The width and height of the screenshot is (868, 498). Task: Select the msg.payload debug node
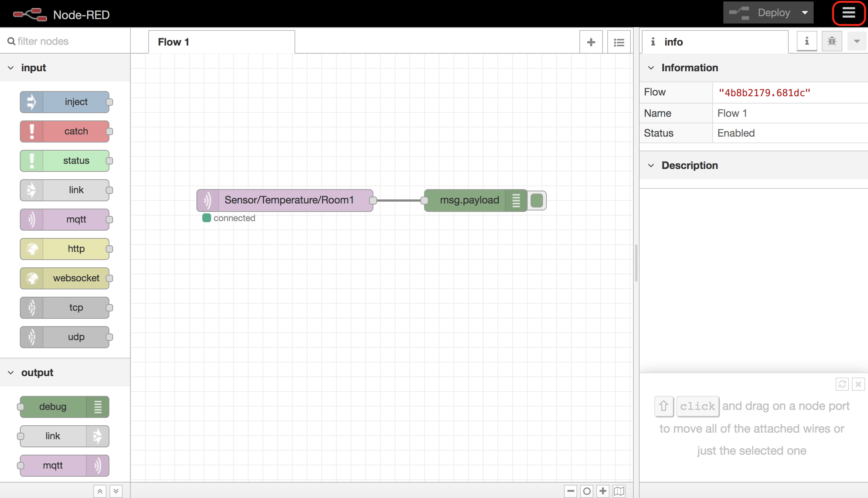(x=476, y=201)
